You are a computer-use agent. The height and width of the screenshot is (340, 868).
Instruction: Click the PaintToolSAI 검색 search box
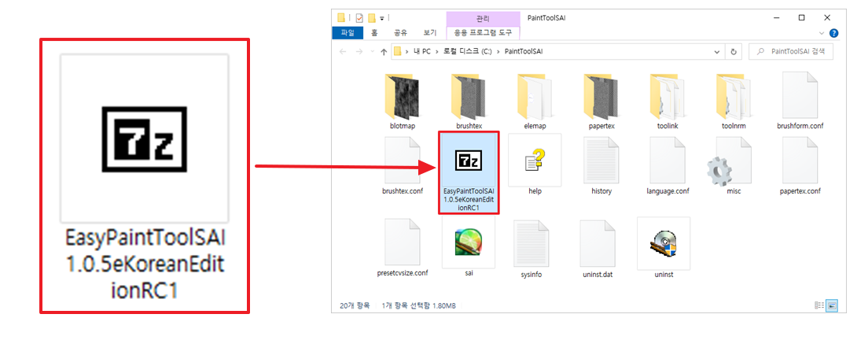(x=791, y=51)
